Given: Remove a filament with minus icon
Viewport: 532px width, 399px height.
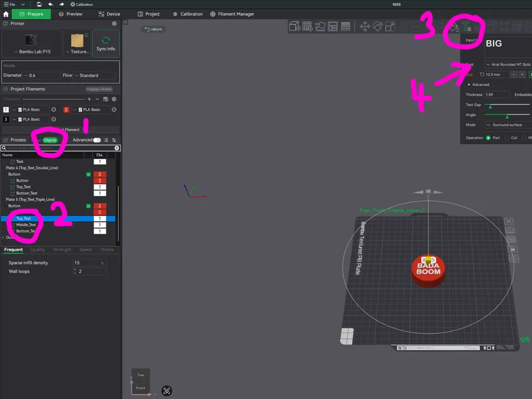Looking at the screenshot, I should click(x=97, y=99).
